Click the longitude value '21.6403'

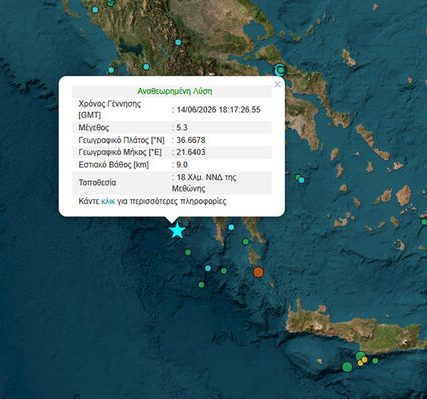click(x=191, y=152)
